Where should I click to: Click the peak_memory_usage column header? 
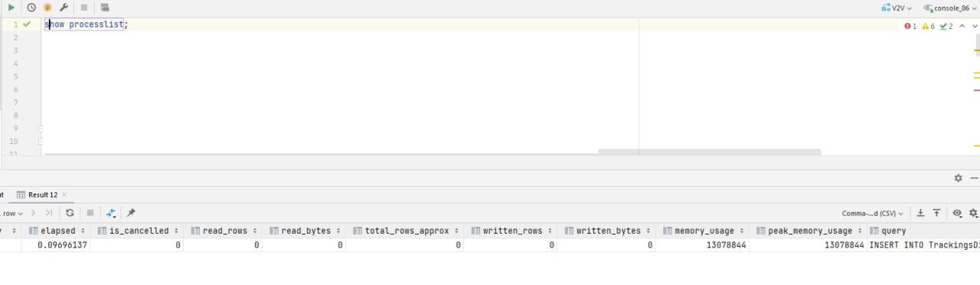click(x=808, y=231)
